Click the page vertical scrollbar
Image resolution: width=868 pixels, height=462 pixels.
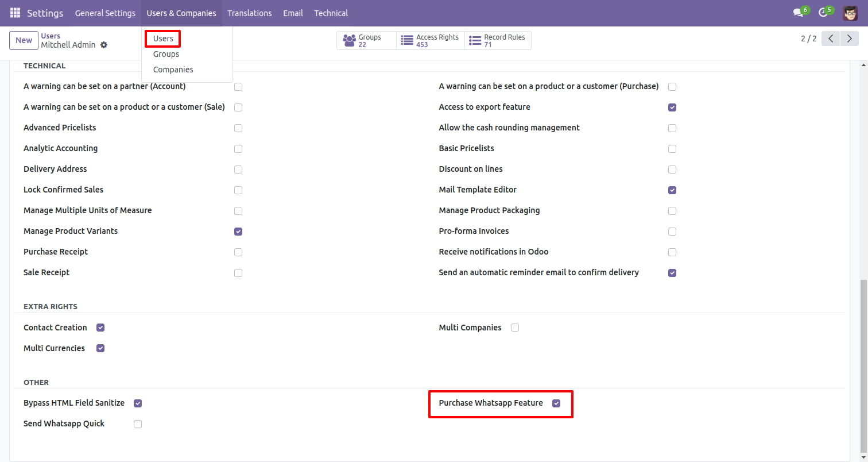863,365
